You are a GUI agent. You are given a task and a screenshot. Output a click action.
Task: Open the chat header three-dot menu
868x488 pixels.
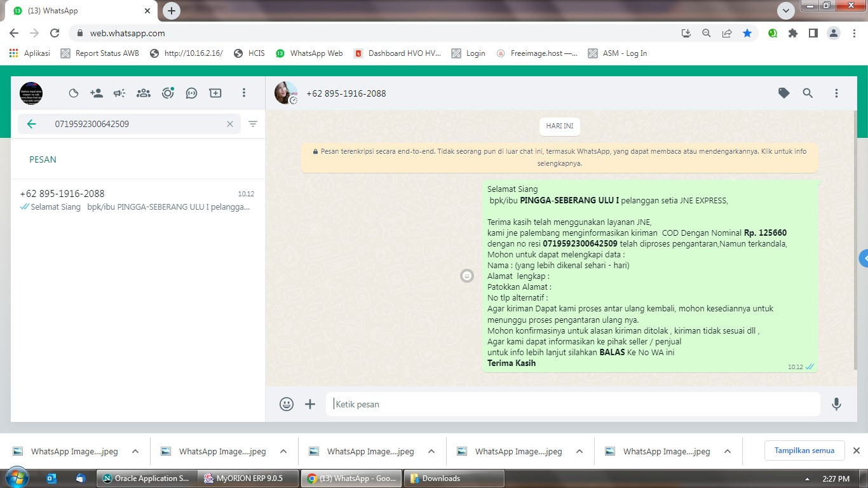836,93
